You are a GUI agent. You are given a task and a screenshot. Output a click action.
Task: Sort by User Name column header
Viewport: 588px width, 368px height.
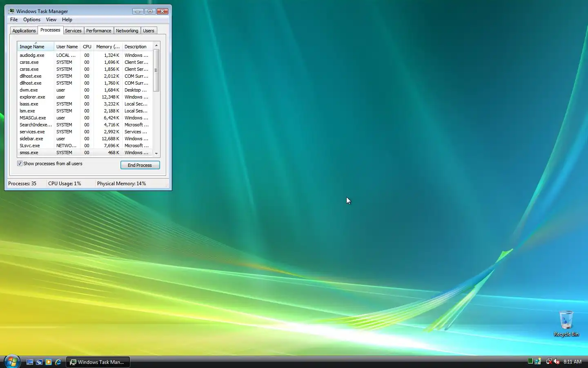pyautogui.click(x=67, y=47)
